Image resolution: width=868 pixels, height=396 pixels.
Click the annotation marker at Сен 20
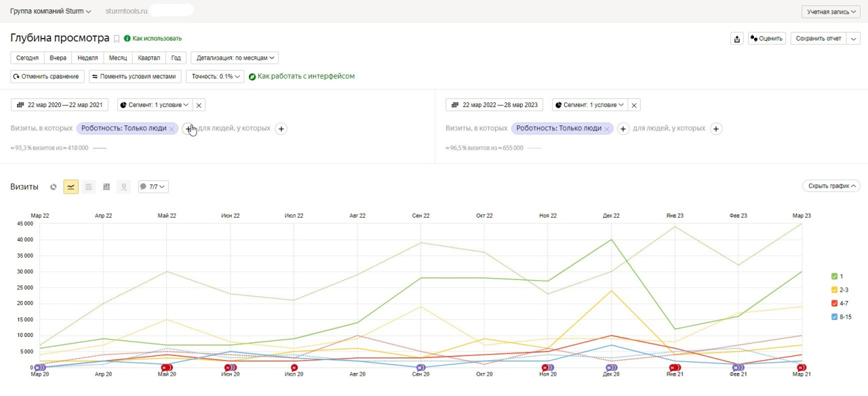pyautogui.click(x=421, y=368)
